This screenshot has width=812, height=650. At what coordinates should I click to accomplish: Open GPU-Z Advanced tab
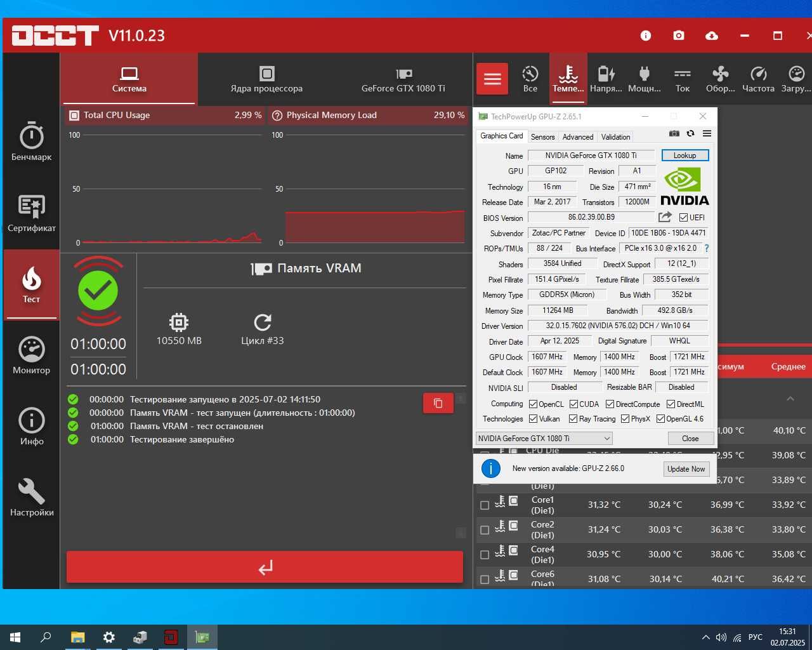pyautogui.click(x=578, y=136)
